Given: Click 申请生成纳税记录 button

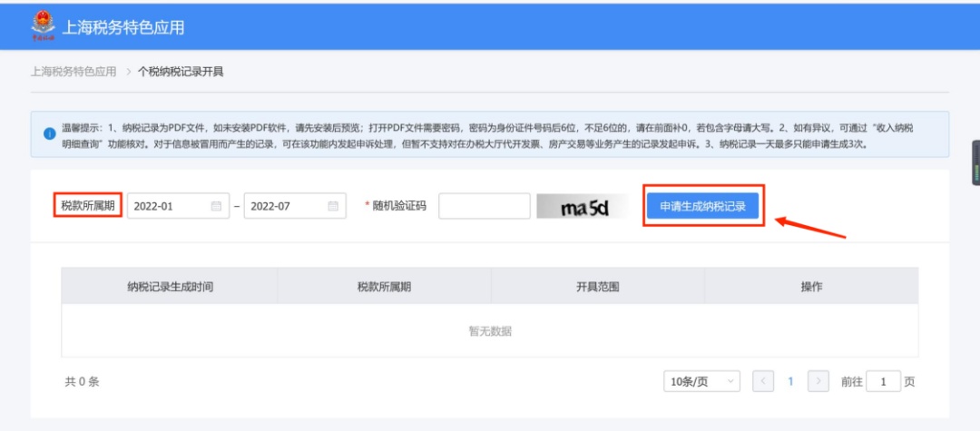Looking at the screenshot, I should click(702, 206).
